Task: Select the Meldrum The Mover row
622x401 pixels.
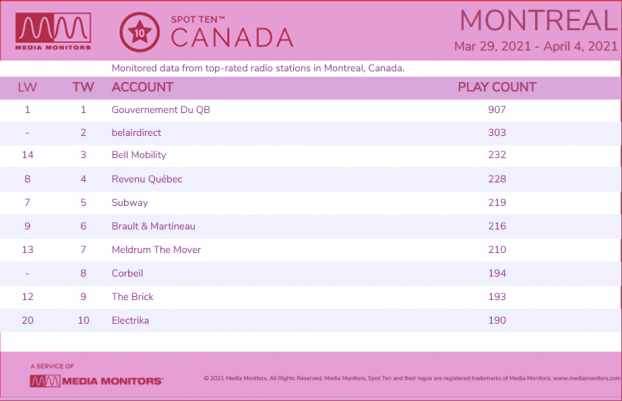Action: point(310,250)
